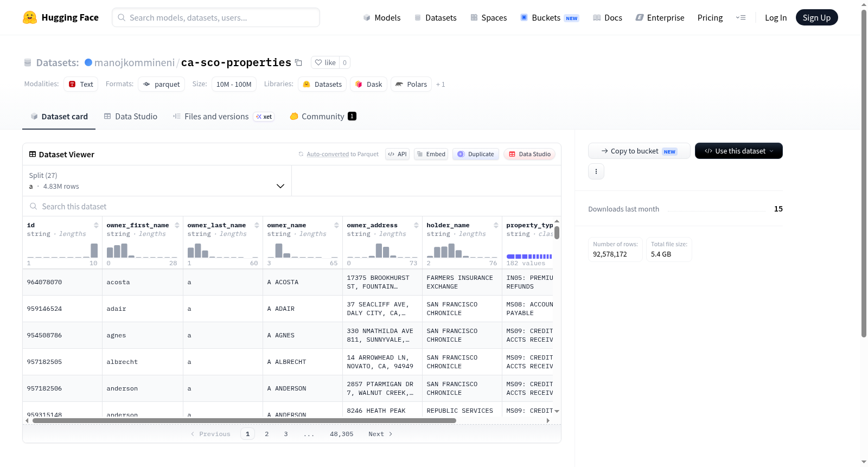Click the first name cell agnes
This screenshot has width=868, height=467.
143,335
